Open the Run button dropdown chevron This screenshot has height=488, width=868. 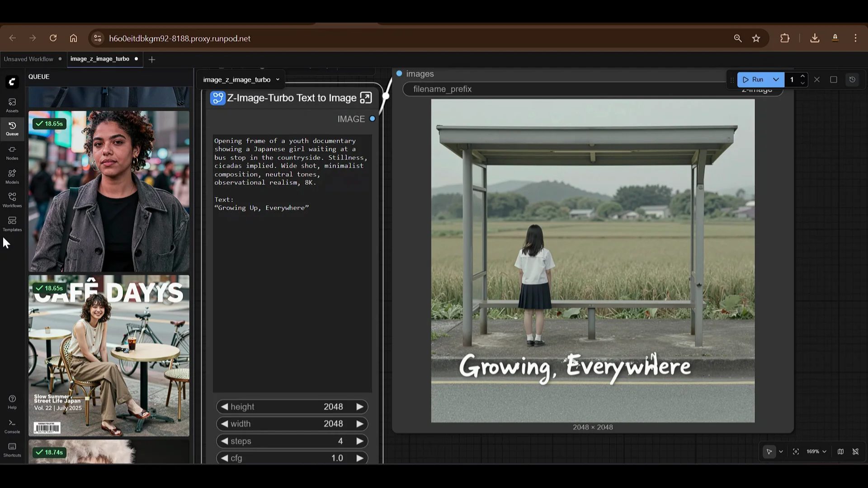click(x=777, y=80)
